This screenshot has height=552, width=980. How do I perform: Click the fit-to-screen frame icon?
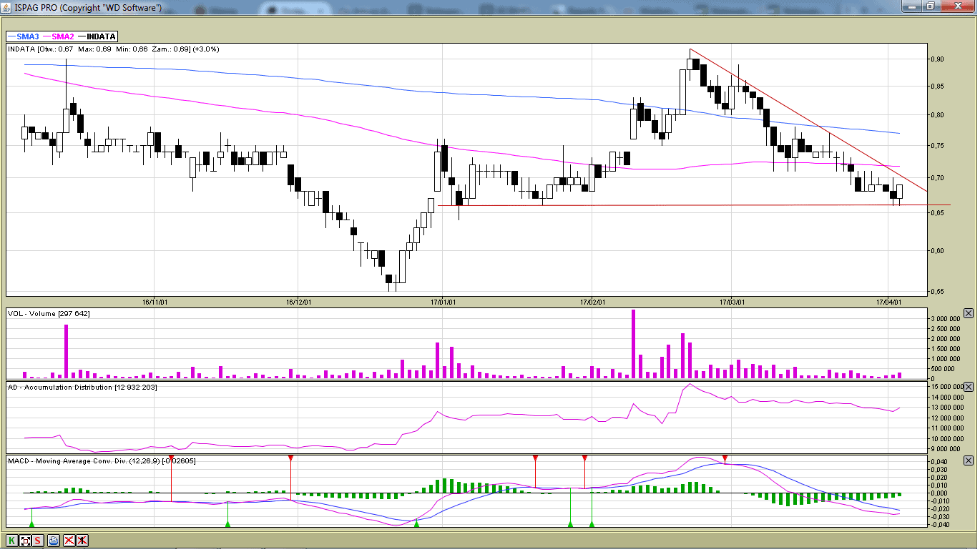pos(26,541)
